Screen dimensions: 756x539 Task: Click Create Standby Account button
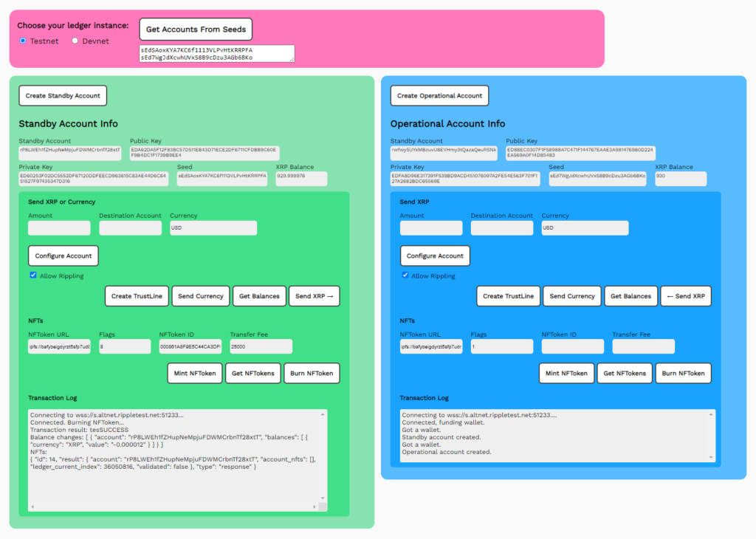point(63,95)
